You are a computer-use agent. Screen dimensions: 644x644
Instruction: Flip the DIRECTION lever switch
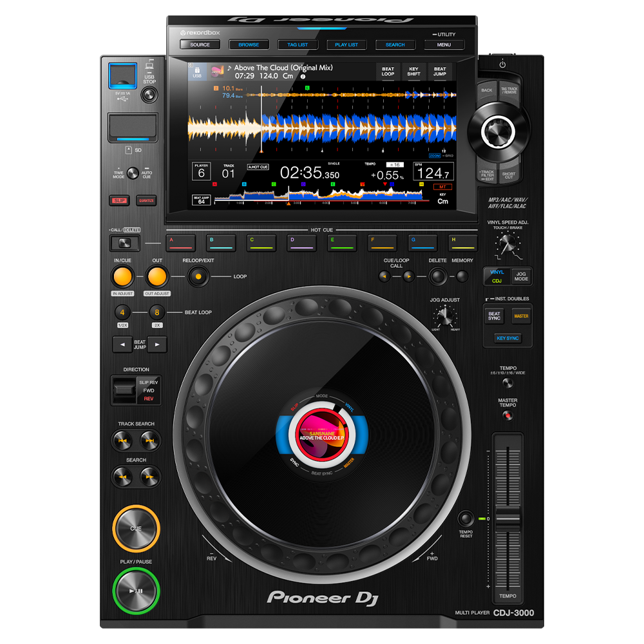tap(124, 390)
